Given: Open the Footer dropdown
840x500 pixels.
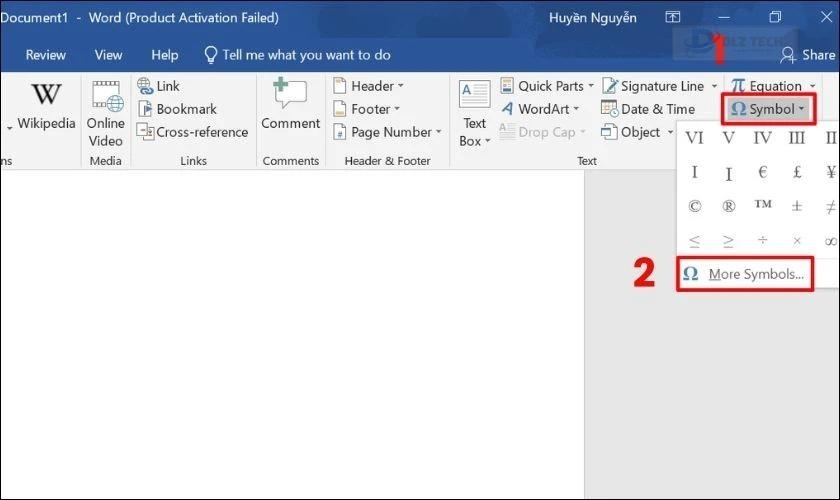Looking at the screenshot, I should click(x=366, y=109).
